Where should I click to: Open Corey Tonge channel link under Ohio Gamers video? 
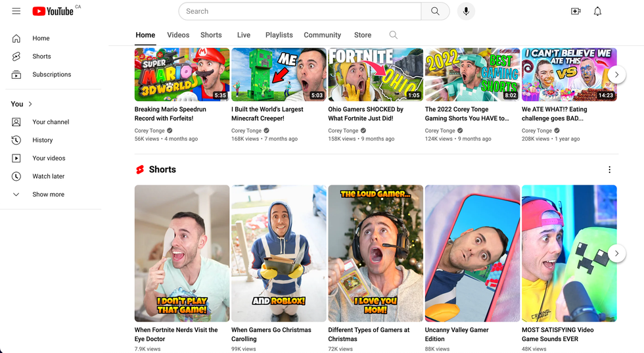343,131
